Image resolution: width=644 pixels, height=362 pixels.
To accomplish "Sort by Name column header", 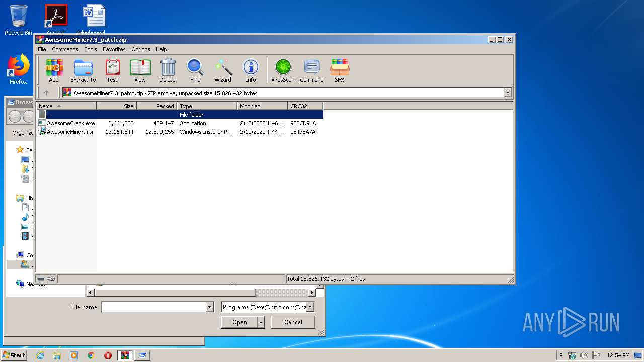I will (x=66, y=106).
